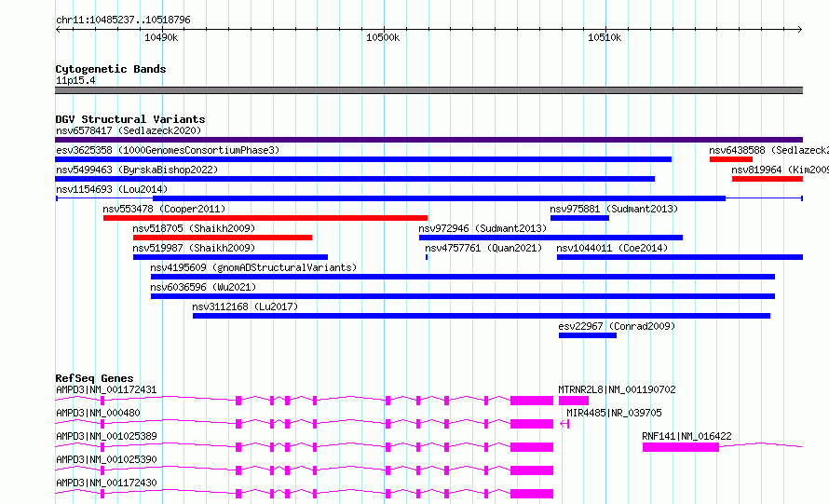Open the esv22967 (Conrad2009) label
The height and width of the screenshot is (504, 829).
pyautogui.click(x=617, y=326)
